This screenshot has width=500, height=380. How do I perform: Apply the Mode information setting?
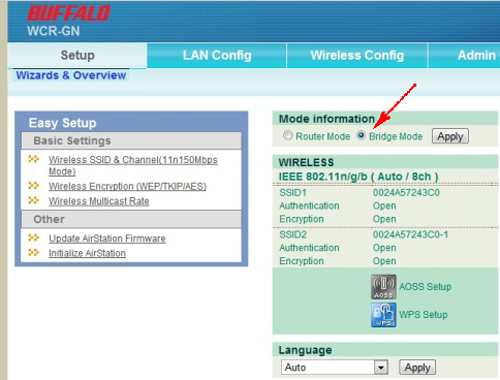(450, 136)
